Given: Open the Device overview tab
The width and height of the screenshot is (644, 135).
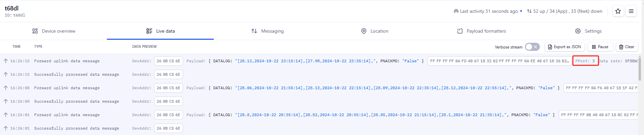Looking at the screenshot, I should coord(54,31).
